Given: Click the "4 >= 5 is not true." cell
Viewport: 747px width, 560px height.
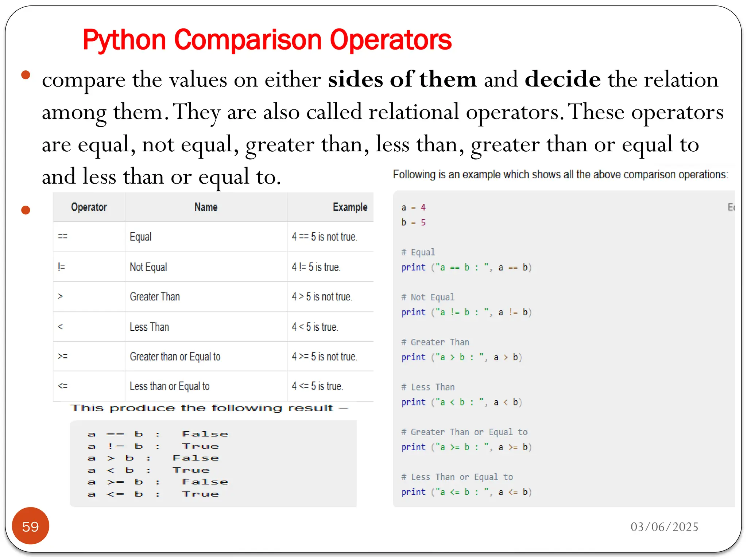Looking at the screenshot, I should 330,356.
